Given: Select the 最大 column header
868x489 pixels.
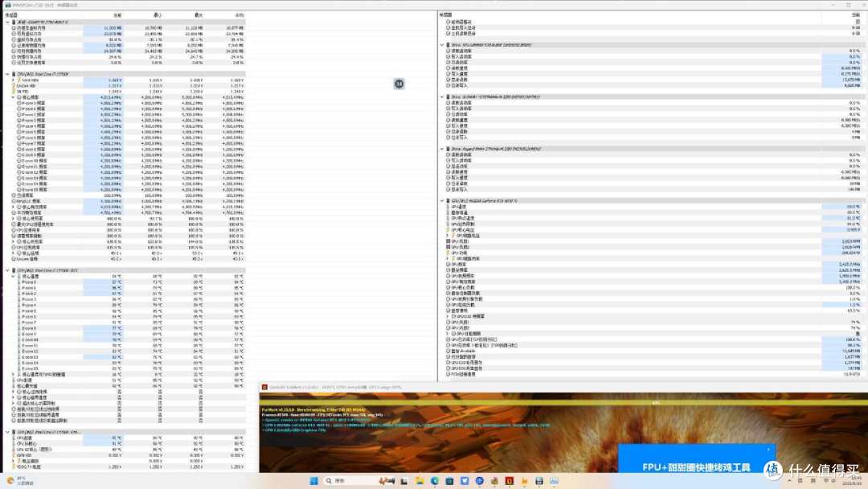Looking at the screenshot, I should pyautogui.click(x=199, y=15).
